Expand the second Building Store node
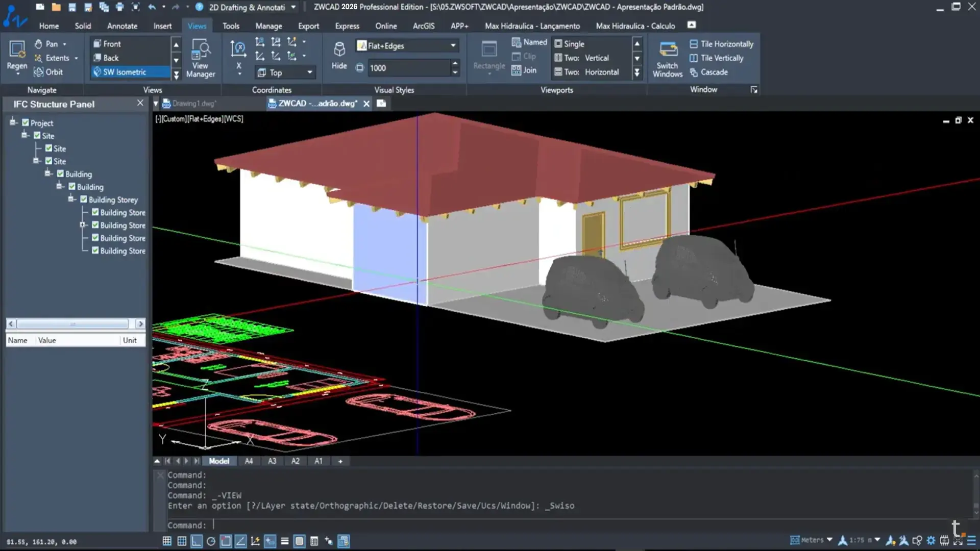Viewport: 980px width, 551px height. 82,224
